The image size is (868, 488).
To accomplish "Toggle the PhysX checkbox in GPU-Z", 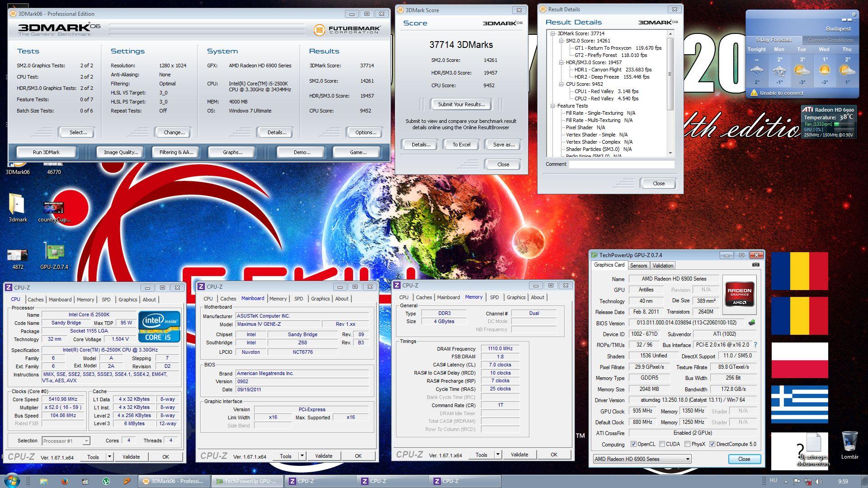I will (x=687, y=444).
